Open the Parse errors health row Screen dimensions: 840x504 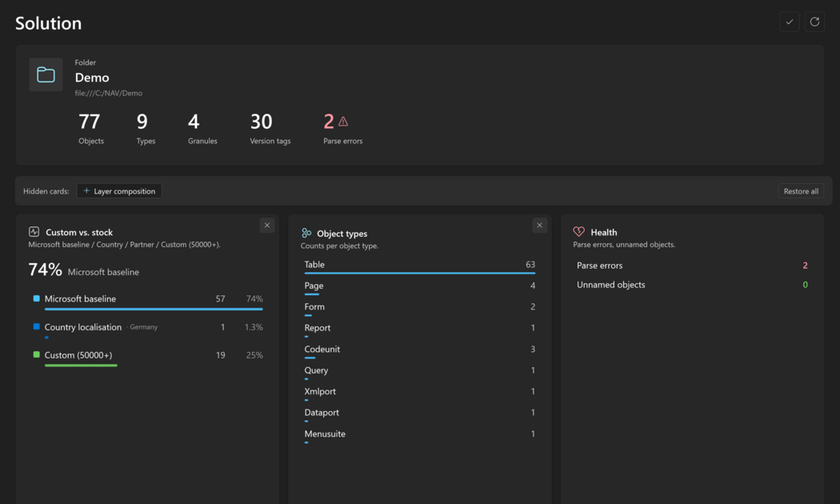[692, 265]
